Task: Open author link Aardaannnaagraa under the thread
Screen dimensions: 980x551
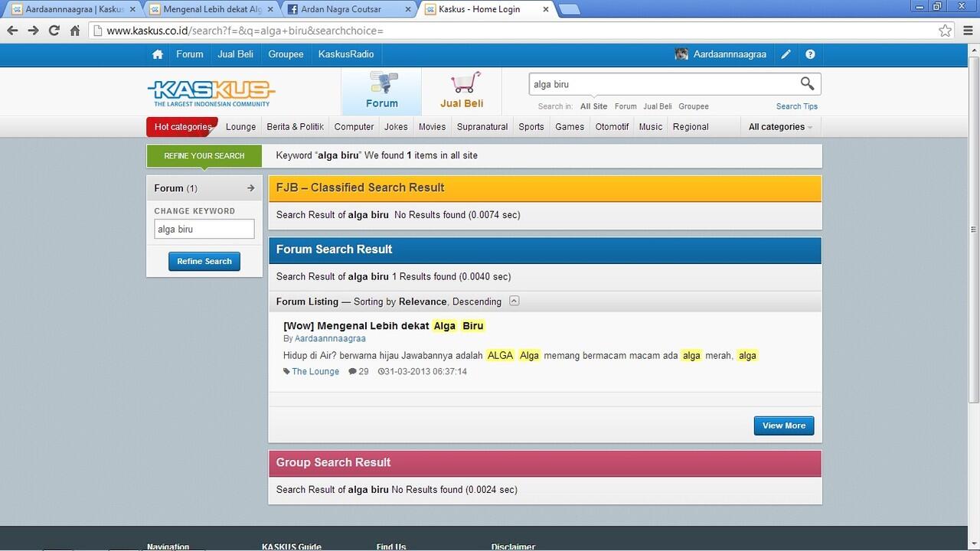Action: [330, 338]
